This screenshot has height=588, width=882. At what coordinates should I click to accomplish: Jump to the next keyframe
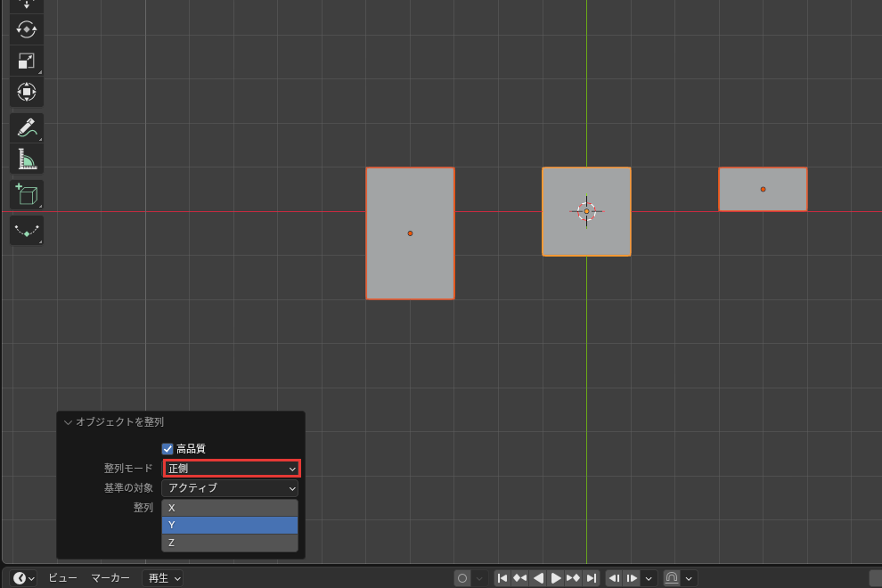[573, 578]
